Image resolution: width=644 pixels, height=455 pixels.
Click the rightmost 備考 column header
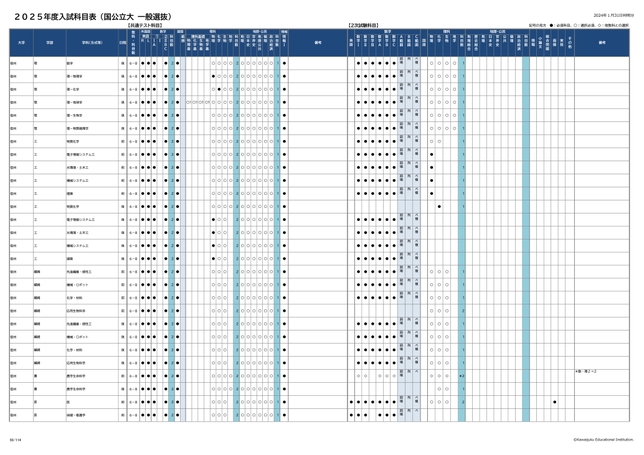(x=602, y=43)
